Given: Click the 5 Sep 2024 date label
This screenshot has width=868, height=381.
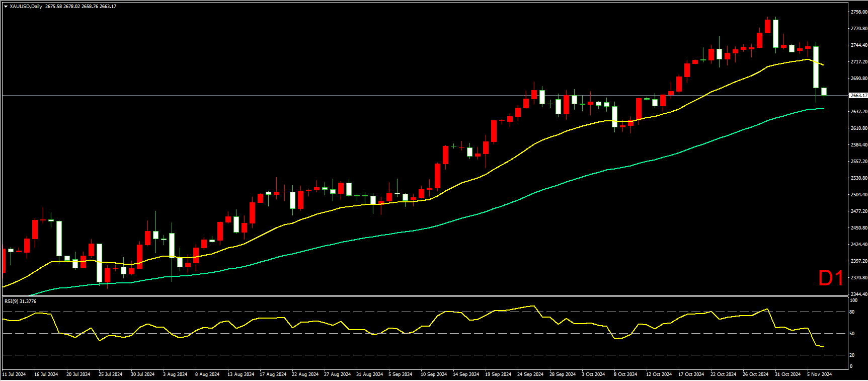Looking at the screenshot, I should pyautogui.click(x=401, y=374).
